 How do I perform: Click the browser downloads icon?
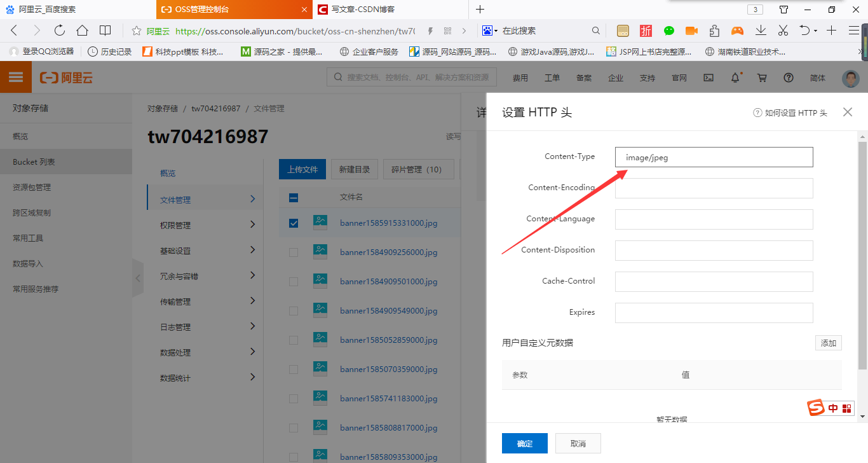tap(760, 29)
